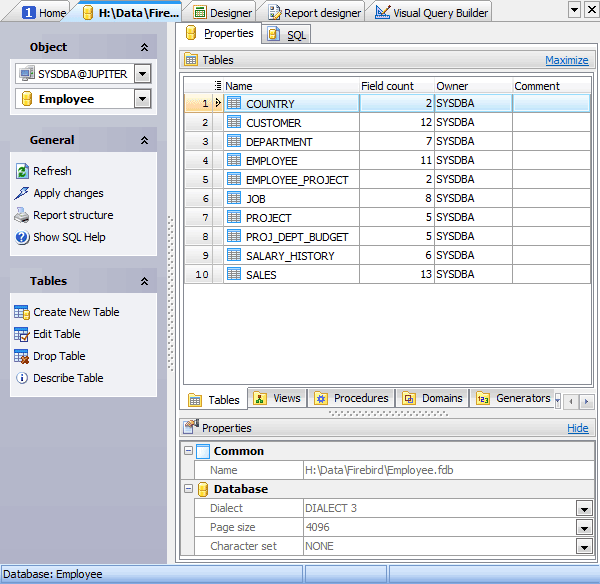Collapse the Database properties group
The height and width of the screenshot is (584, 600).
click(x=189, y=489)
